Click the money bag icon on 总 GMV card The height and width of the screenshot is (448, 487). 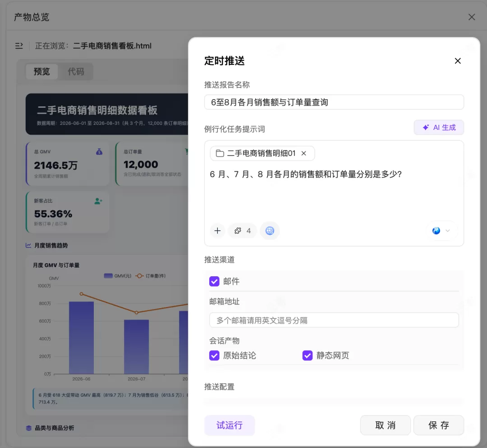pos(99,152)
